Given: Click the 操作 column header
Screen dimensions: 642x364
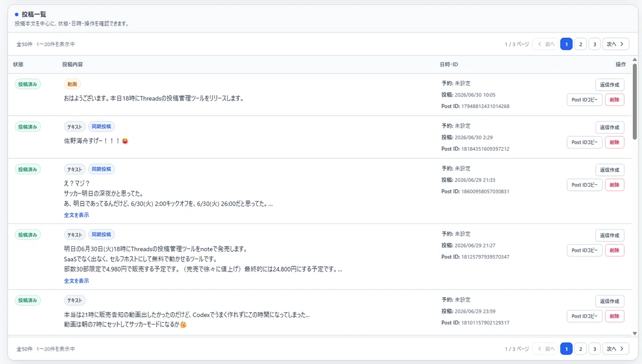Looking at the screenshot, I should [621, 64].
